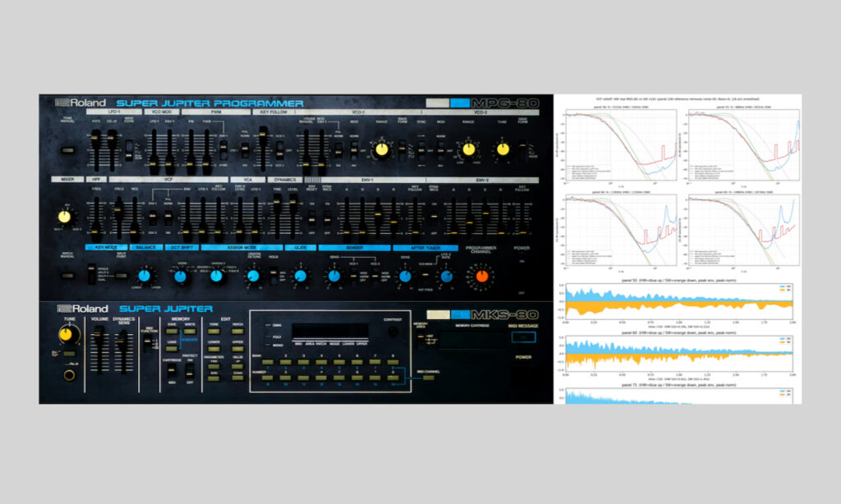The image size is (841, 504).
Task: Click the MKS-80 LCD display
Action: 330,331
